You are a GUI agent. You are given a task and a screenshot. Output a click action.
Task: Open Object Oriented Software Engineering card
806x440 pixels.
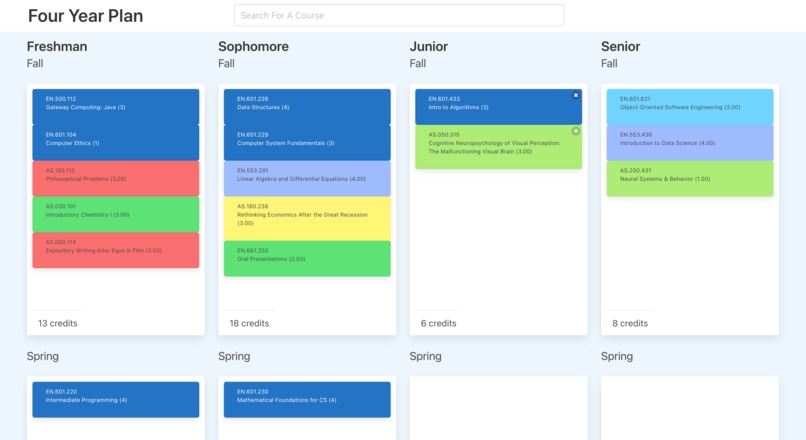pyautogui.click(x=690, y=107)
